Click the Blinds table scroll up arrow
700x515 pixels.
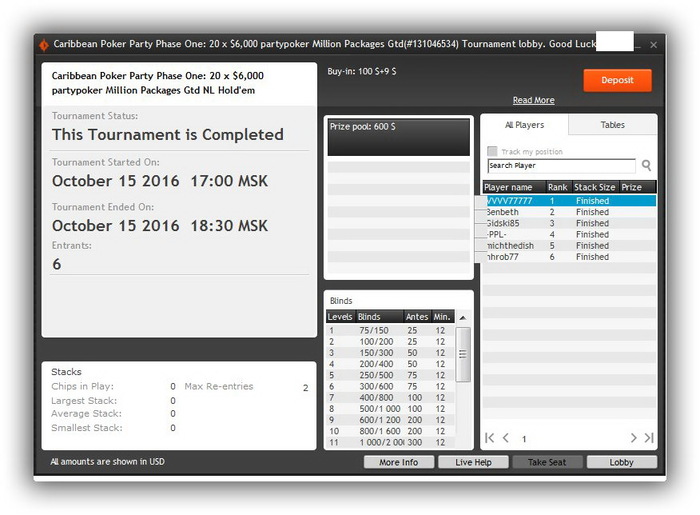click(463, 318)
